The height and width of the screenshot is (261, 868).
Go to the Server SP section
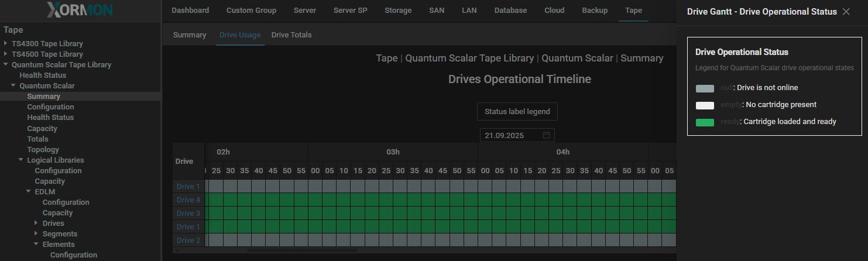click(351, 11)
